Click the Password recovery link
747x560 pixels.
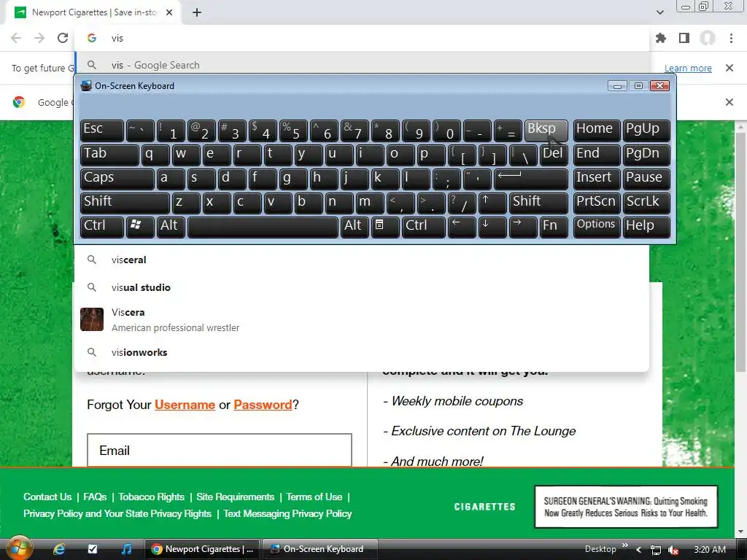point(263,405)
